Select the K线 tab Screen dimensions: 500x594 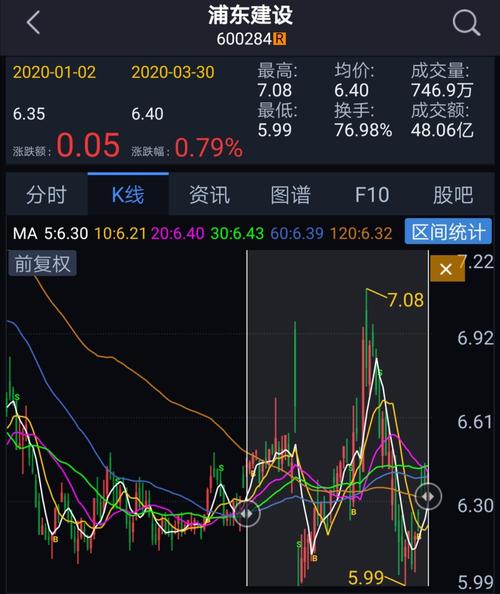coord(128,195)
